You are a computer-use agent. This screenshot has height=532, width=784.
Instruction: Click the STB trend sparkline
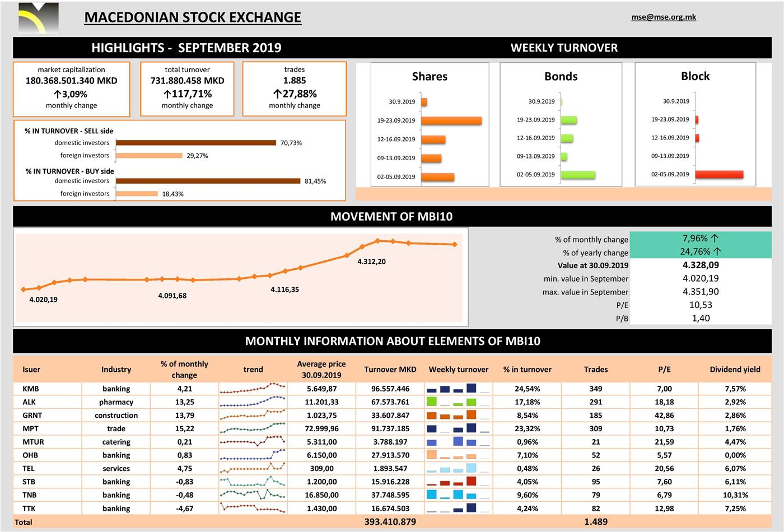(x=253, y=482)
